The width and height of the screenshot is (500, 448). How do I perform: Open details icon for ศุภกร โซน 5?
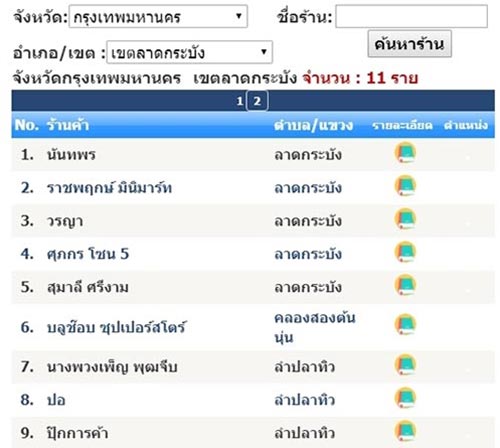coord(405,252)
